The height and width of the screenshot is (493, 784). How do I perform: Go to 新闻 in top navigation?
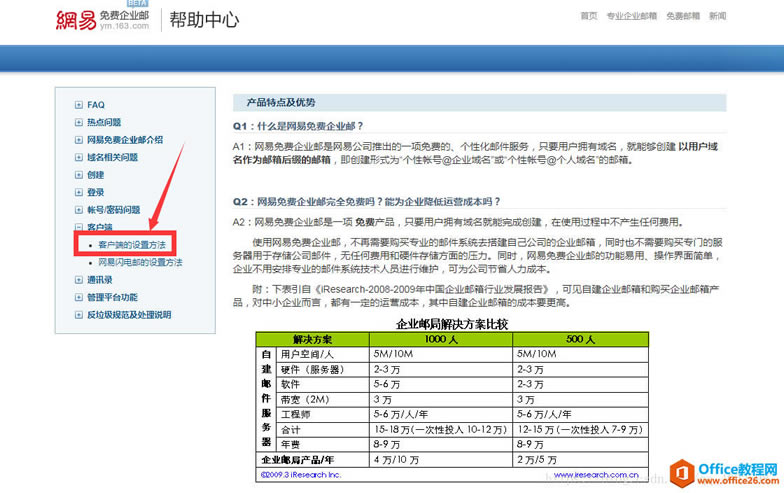coord(718,16)
